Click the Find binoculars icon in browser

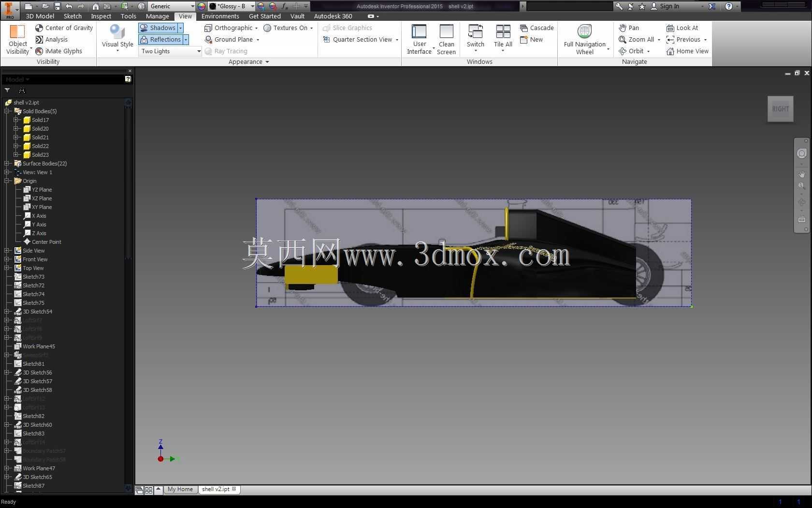point(22,90)
